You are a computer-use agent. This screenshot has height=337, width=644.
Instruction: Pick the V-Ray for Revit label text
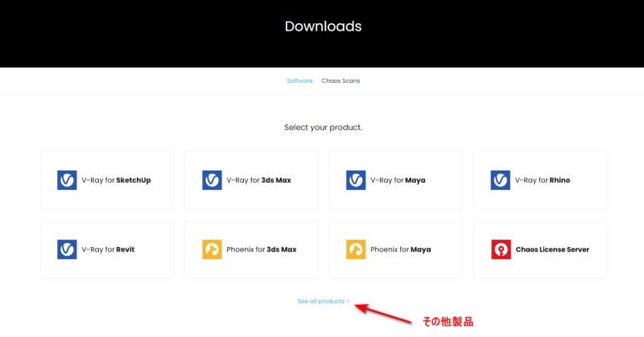[x=108, y=249]
